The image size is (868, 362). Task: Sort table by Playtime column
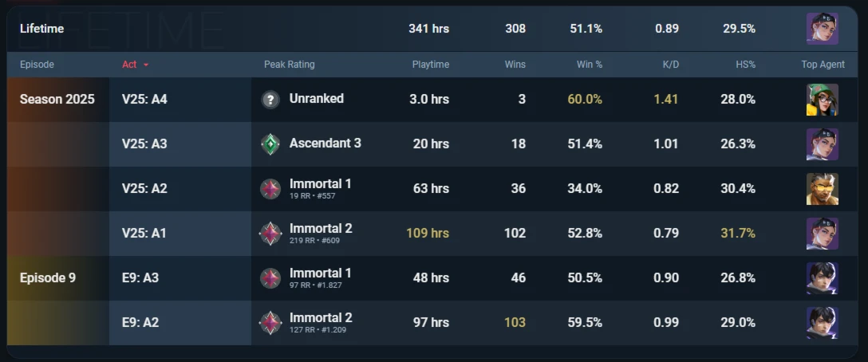[x=431, y=65]
